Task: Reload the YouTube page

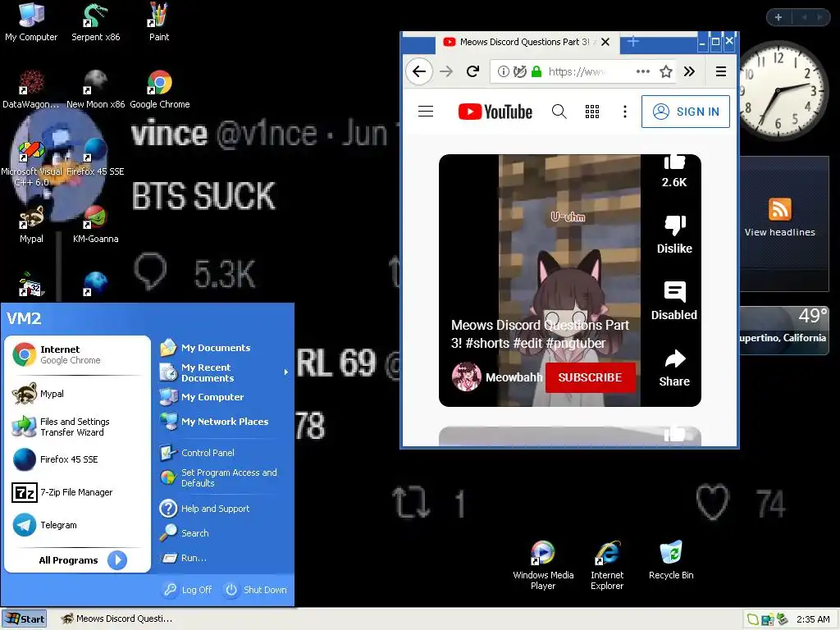Action: [x=472, y=71]
